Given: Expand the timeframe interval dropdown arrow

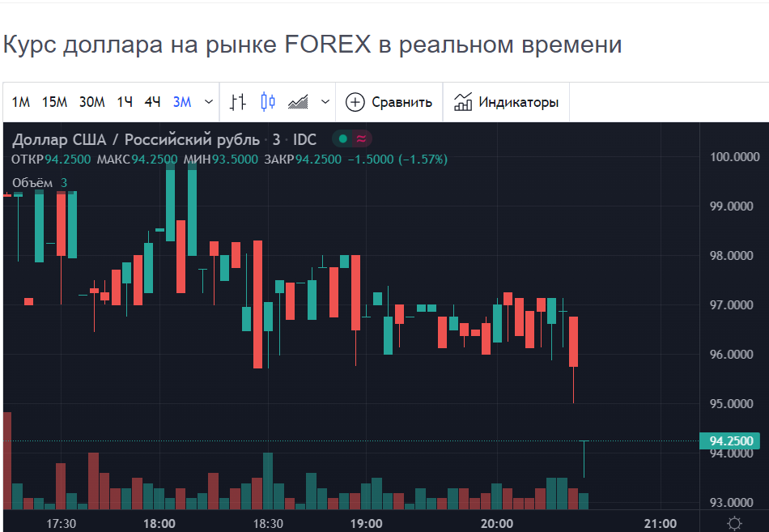Looking at the screenshot, I should 209,102.
